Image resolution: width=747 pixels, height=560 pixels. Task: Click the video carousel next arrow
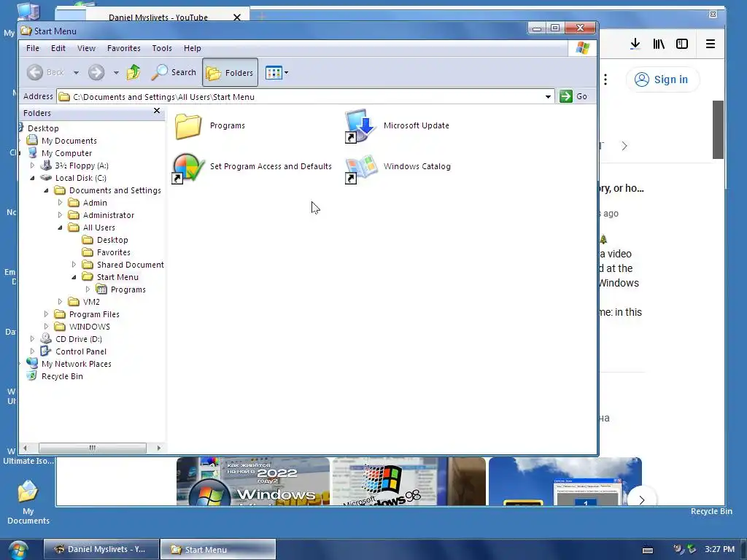(642, 499)
